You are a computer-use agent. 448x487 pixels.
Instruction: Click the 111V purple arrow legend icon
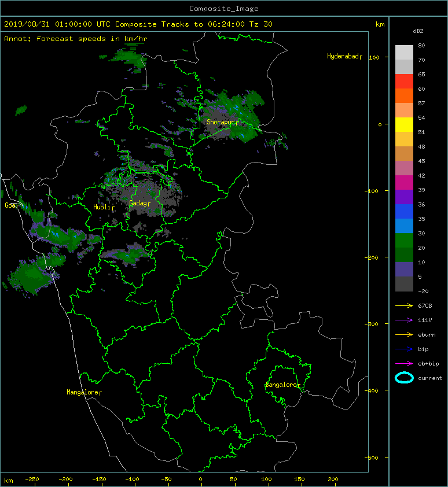point(404,320)
